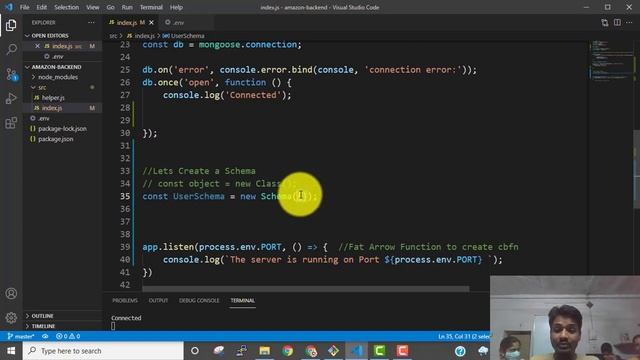Click in the Type here to search box
Screen dimensions: 640x360
click(x=103, y=351)
